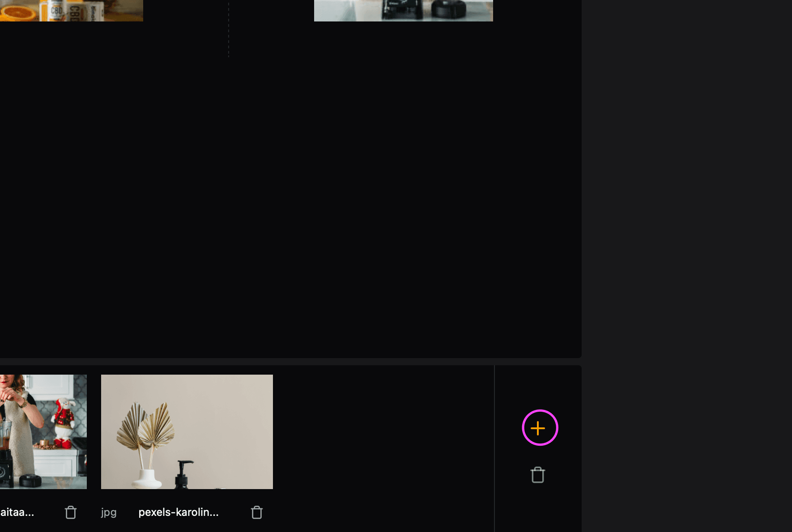Click the orange plus button to add media

[539, 428]
